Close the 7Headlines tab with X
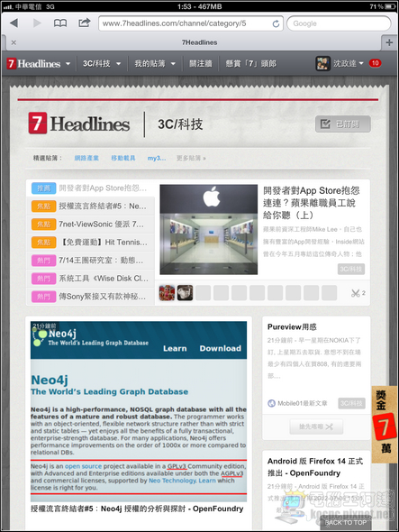399x532 pixels. point(14,42)
